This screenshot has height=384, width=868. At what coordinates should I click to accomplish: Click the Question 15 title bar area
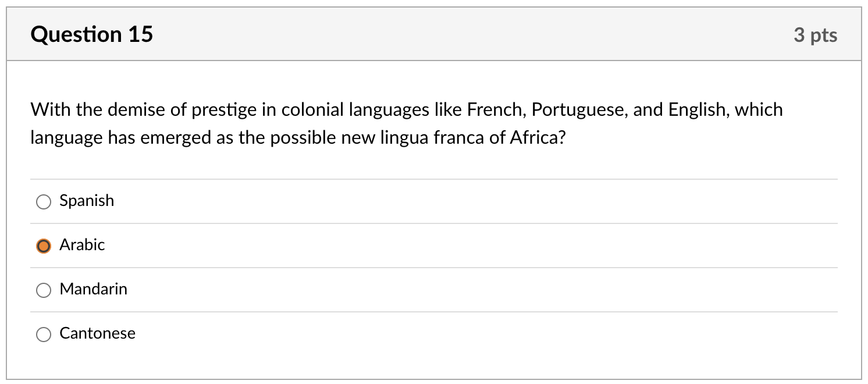pyautogui.click(x=407, y=34)
